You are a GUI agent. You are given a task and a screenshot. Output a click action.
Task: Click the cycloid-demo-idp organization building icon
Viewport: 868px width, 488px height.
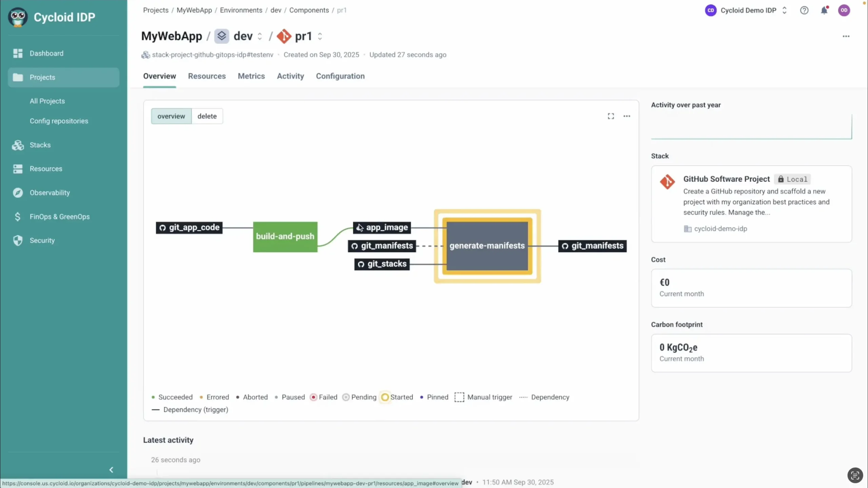[687, 229]
